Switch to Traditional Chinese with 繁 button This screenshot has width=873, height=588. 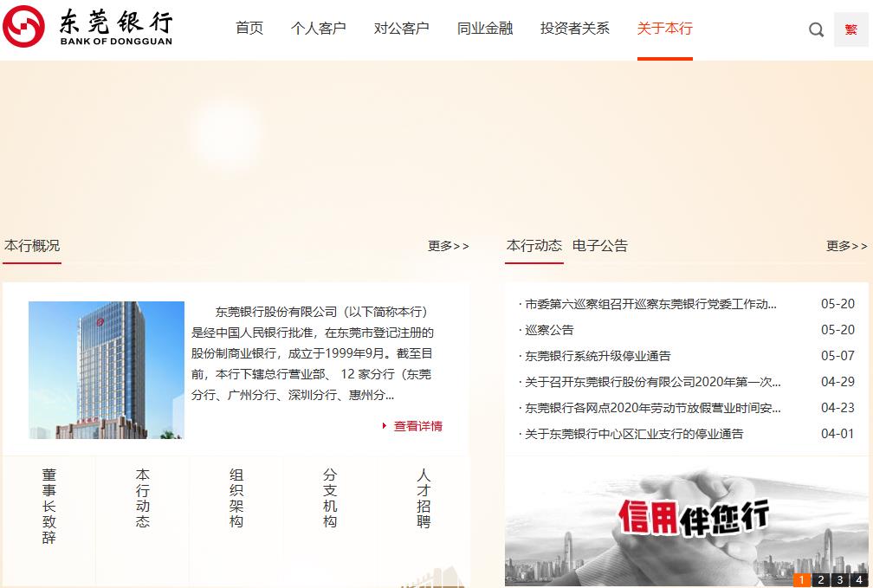point(850,29)
